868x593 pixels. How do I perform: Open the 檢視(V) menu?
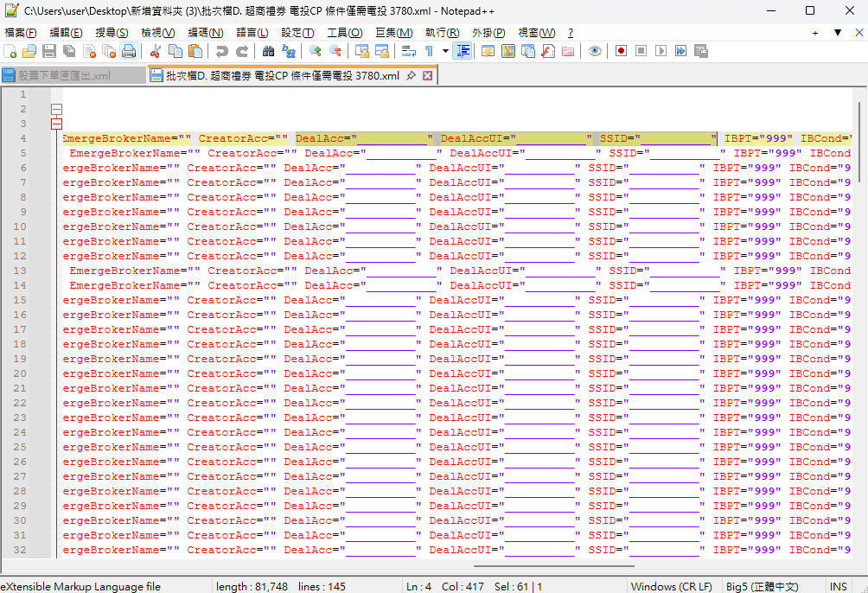157,33
